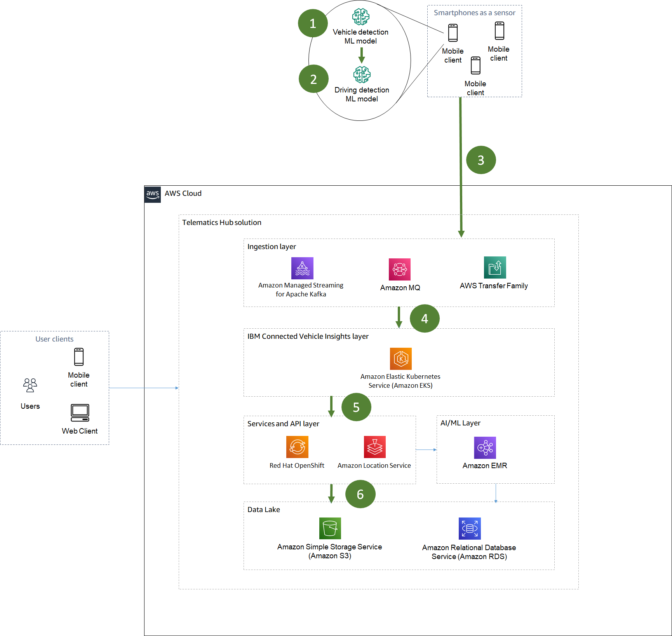Click the "Driving detection ML model" label
The height and width of the screenshot is (636, 672).
tap(362, 94)
